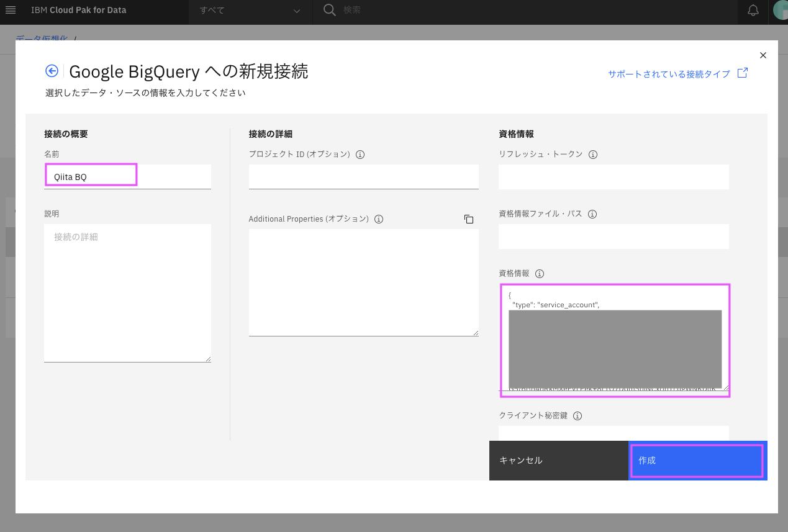Open the hamburger navigation menu

[x=11, y=11]
